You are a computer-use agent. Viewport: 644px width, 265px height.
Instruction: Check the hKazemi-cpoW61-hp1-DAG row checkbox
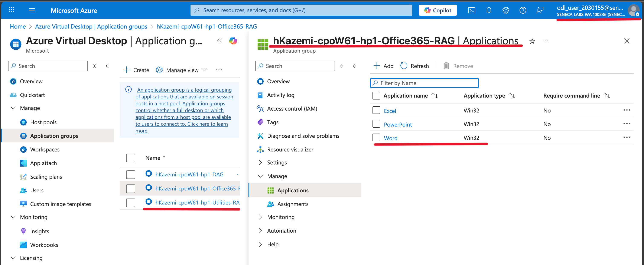(x=130, y=174)
